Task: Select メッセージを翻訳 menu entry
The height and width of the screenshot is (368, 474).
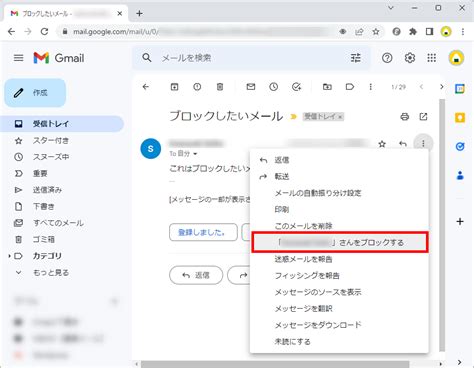Action: point(339,308)
